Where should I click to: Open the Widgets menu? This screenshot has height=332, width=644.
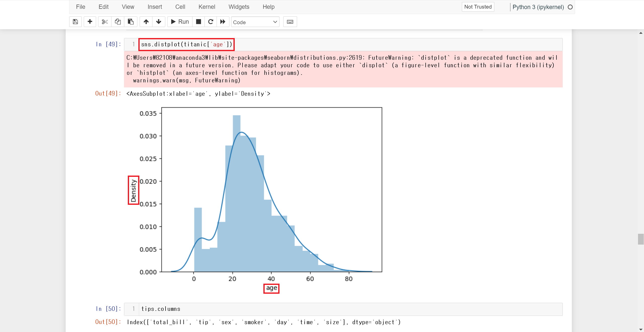(x=239, y=7)
